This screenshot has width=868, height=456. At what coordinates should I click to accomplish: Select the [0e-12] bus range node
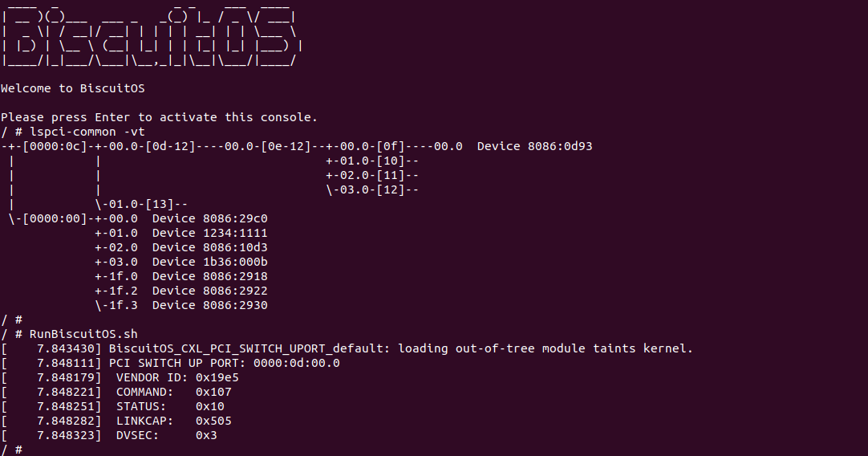pyautogui.click(x=289, y=146)
